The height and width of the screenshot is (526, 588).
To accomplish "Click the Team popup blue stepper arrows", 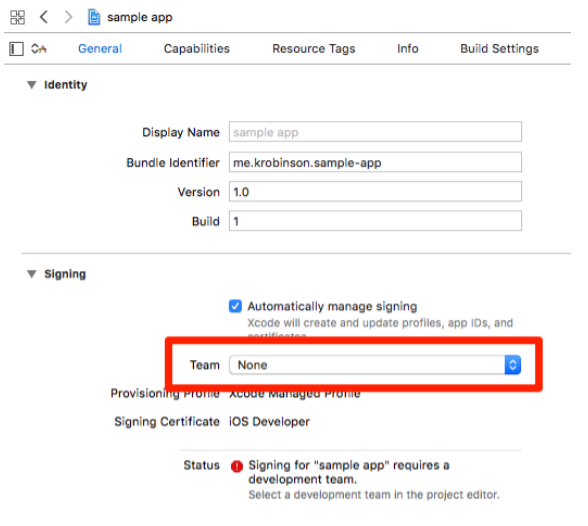I will click(513, 365).
